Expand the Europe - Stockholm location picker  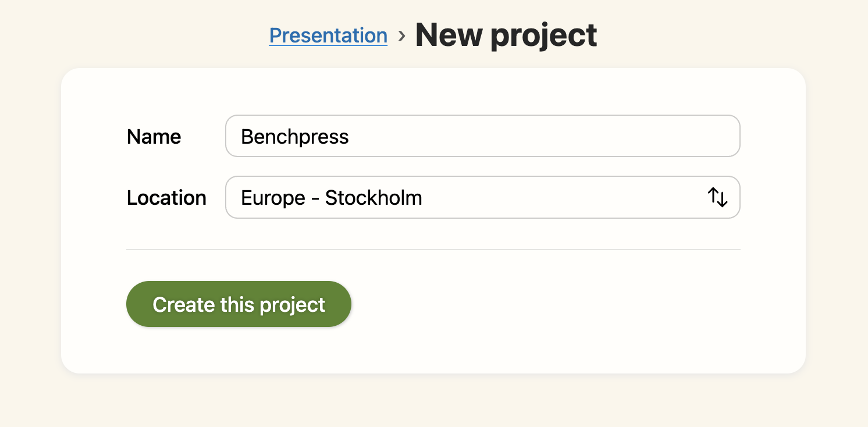pyautogui.click(x=483, y=197)
